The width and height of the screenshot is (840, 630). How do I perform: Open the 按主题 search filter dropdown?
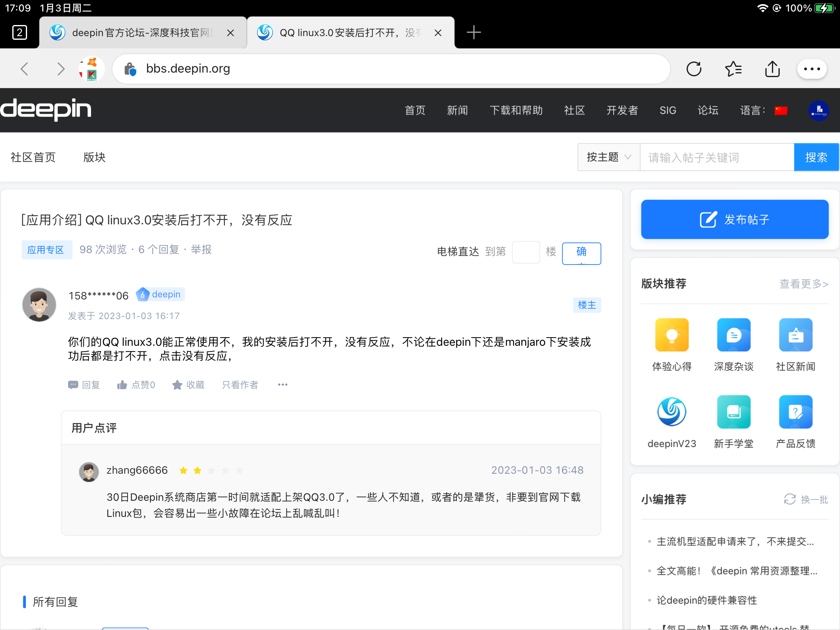pos(608,157)
